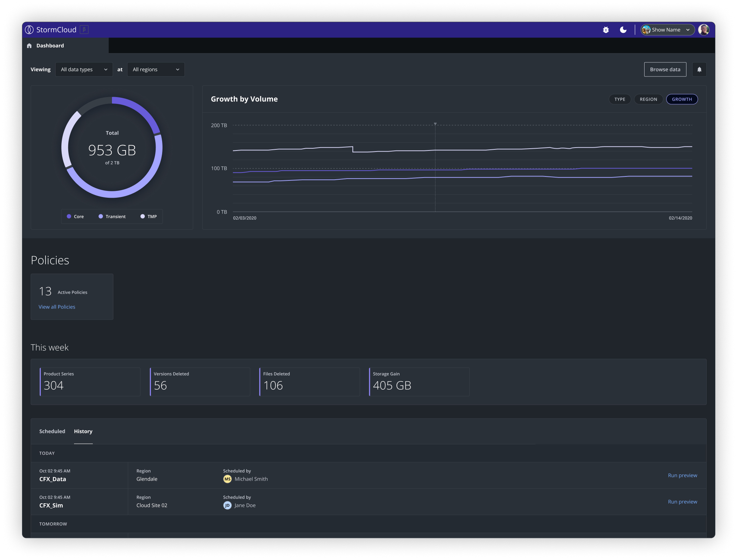Expand the All regions dropdown

(156, 70)
